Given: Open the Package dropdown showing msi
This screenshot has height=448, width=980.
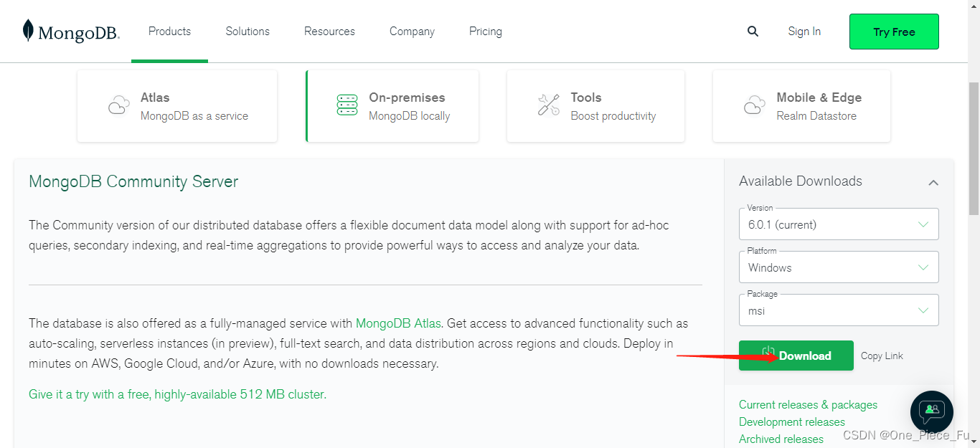Looking at the screenshot, I should (839, 310).
